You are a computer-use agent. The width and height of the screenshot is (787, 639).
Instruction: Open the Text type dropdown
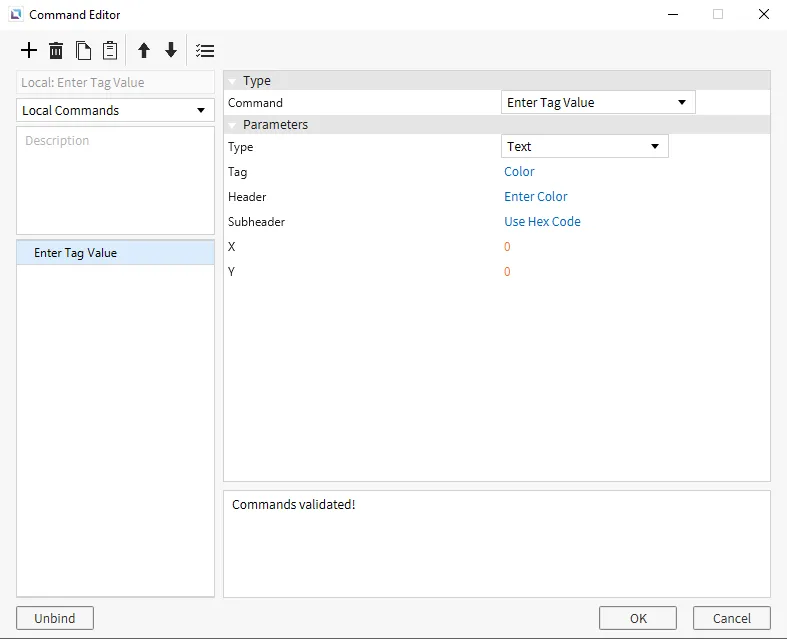point(584,146)
